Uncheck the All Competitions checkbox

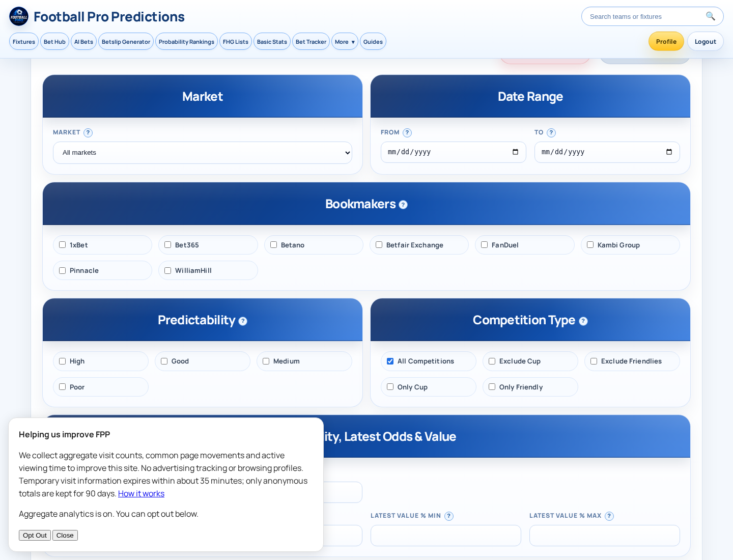point(390,361)
